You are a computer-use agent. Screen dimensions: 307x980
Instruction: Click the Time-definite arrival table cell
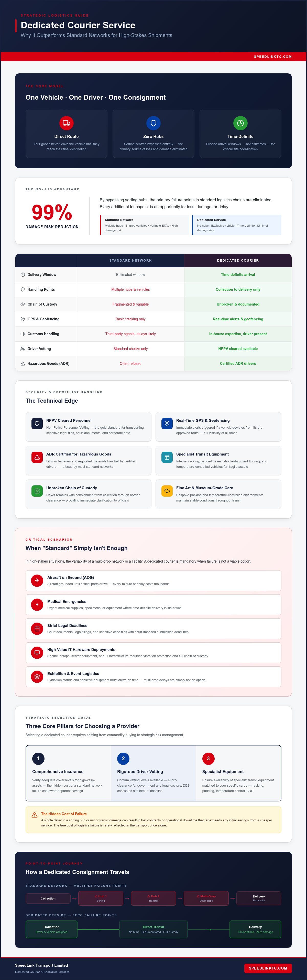click(x=238, y=275)
